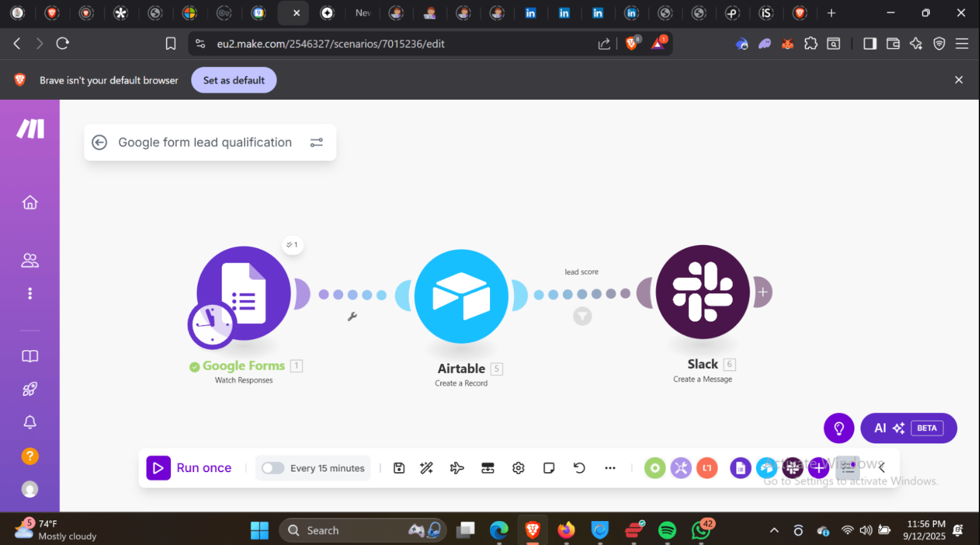Screen dimensions: 980x545
Task: Click the clock schedule icon on Google Forms
Action: click(x=212, y=325)
